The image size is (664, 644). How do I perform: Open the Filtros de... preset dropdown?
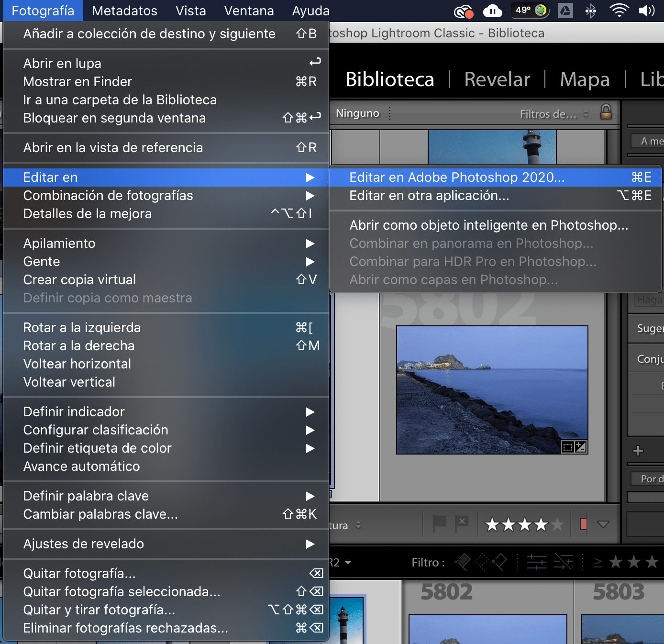[x=554, y=114]
